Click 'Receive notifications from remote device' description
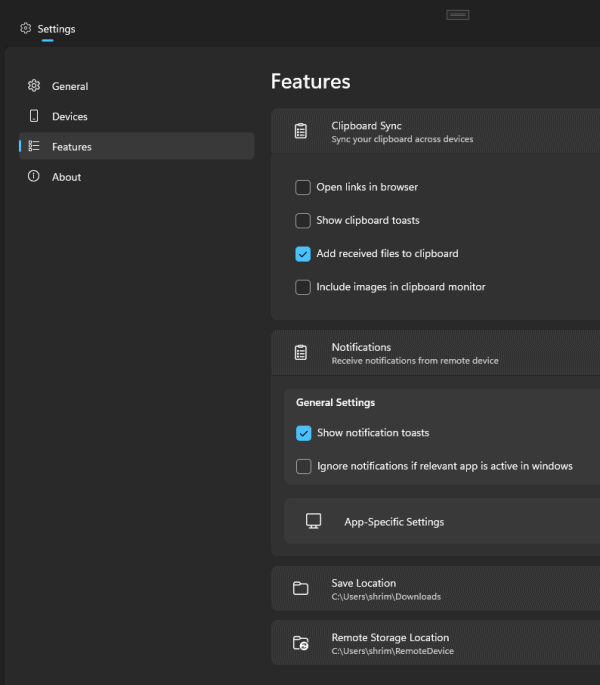 pyautogui.click(x=415, y=361)
